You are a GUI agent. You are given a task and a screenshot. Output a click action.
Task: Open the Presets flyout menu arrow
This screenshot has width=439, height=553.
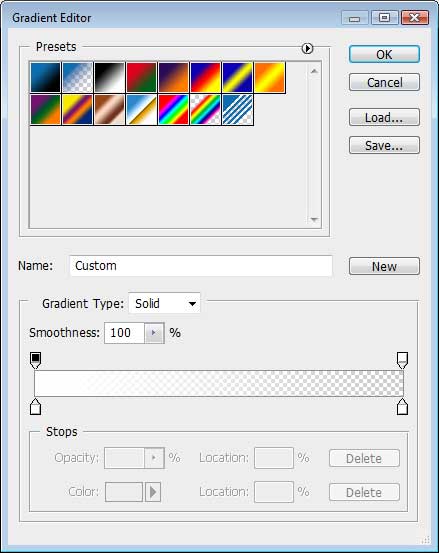pos(307,48)
